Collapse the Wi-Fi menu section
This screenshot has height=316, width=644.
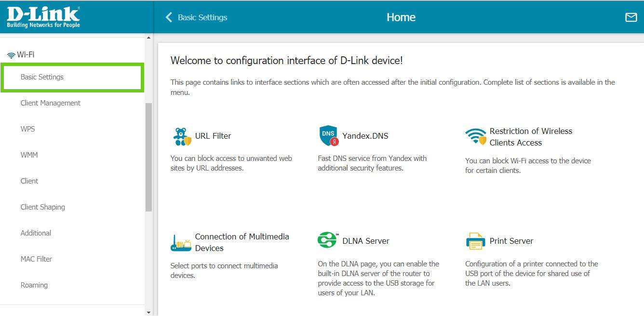tap(21, 55)
